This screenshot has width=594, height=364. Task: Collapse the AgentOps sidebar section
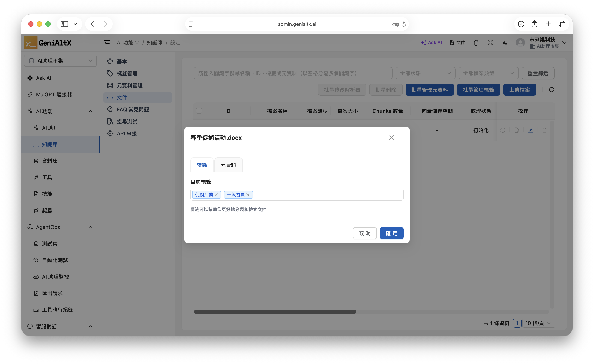(90, 227)
